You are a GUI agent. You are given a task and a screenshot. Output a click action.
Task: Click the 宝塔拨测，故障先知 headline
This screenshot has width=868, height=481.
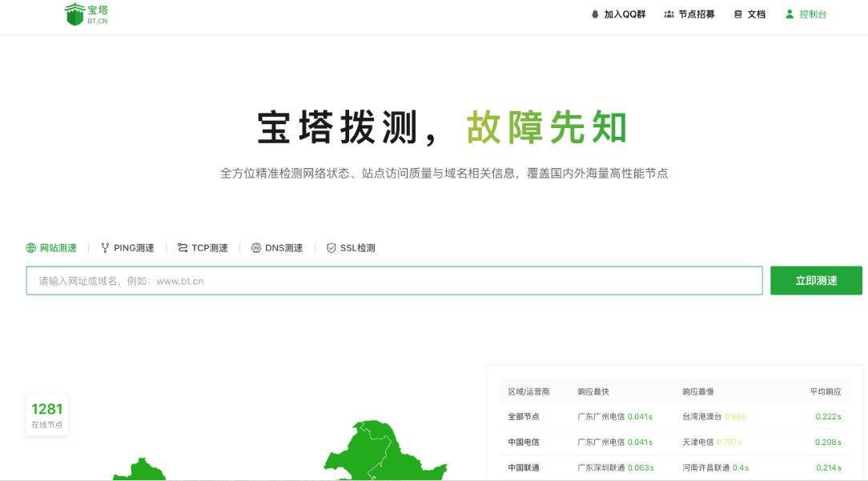(x=443, y=127)
